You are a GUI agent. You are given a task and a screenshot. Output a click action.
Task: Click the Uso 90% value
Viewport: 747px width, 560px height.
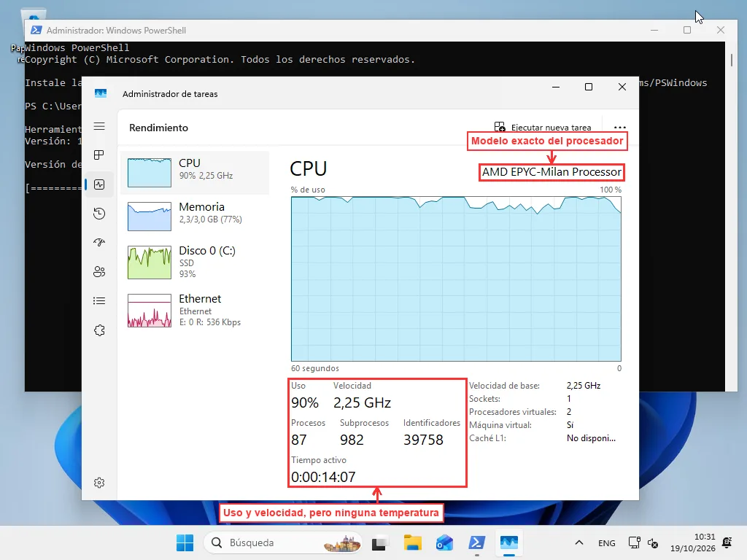(305, 402)
